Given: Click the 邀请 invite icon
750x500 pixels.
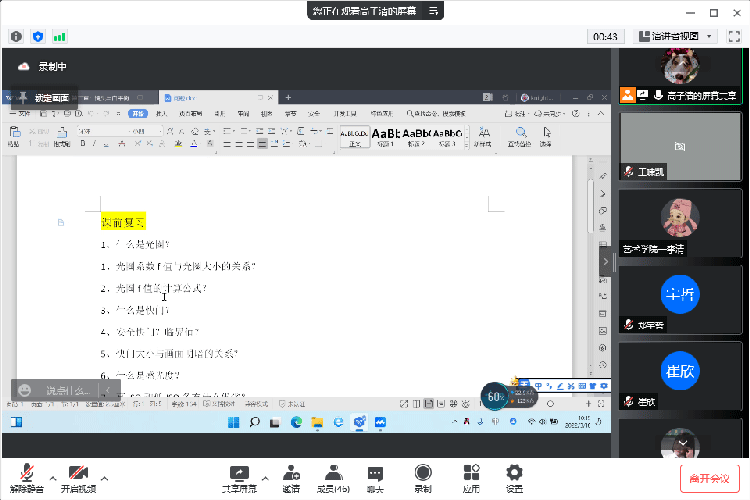Looking at the screenshot, I should coord(291,473).
